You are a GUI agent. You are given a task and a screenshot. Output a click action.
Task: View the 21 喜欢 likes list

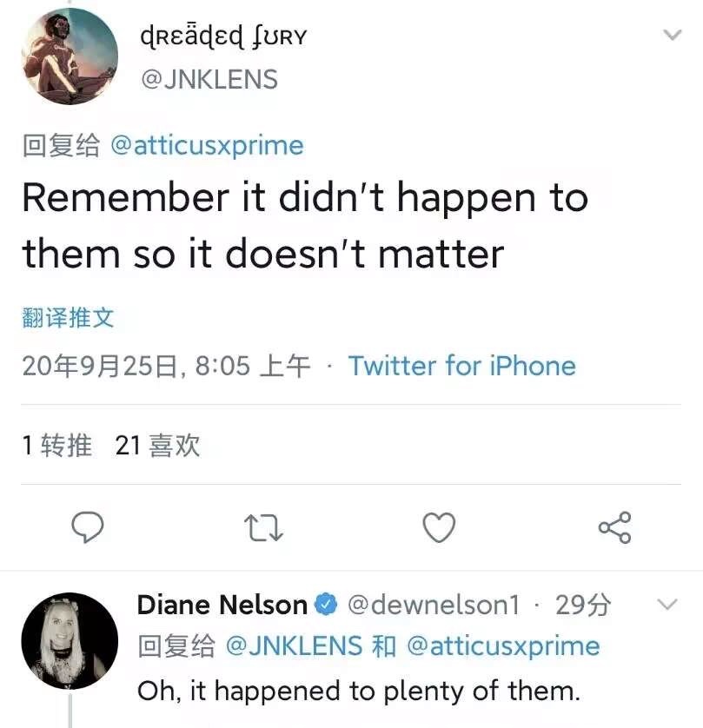point(157,446)
